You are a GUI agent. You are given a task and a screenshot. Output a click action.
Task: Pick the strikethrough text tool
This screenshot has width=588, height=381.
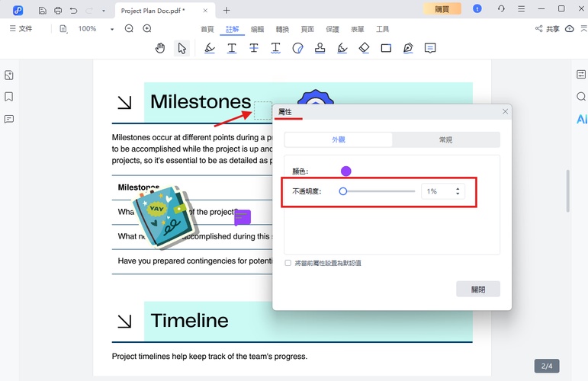click(x=254, y=48)
